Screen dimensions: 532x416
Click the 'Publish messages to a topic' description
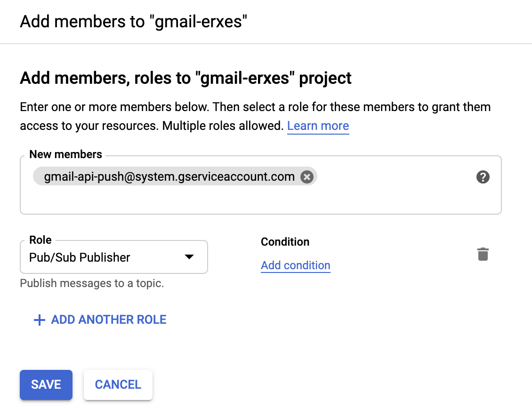(x=92, y=284)
